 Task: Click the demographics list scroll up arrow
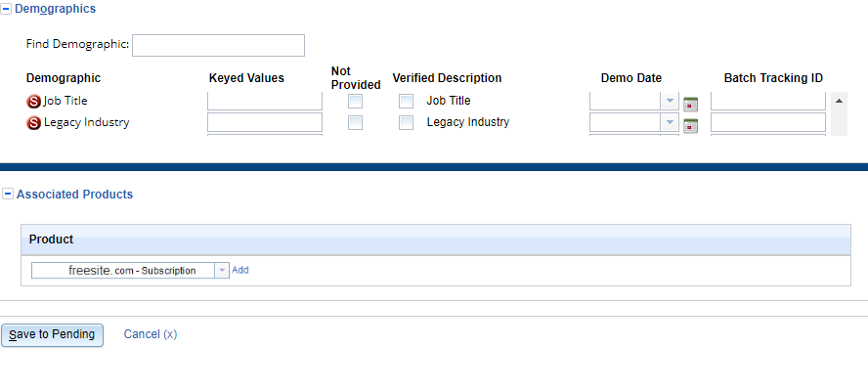[839, 100]
